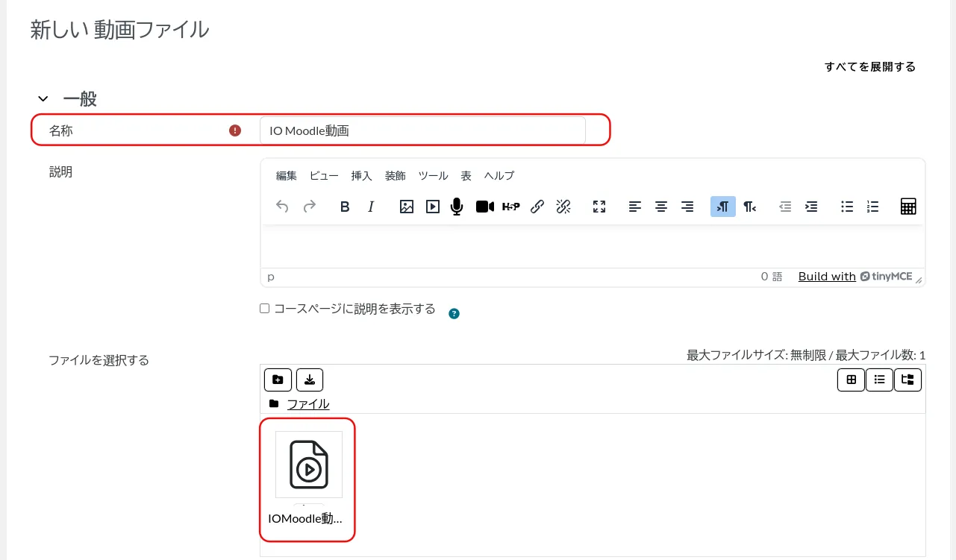The image size is (956, 560).
Task: Toggle left-to-right text direction button
Action: pos(722,207)
